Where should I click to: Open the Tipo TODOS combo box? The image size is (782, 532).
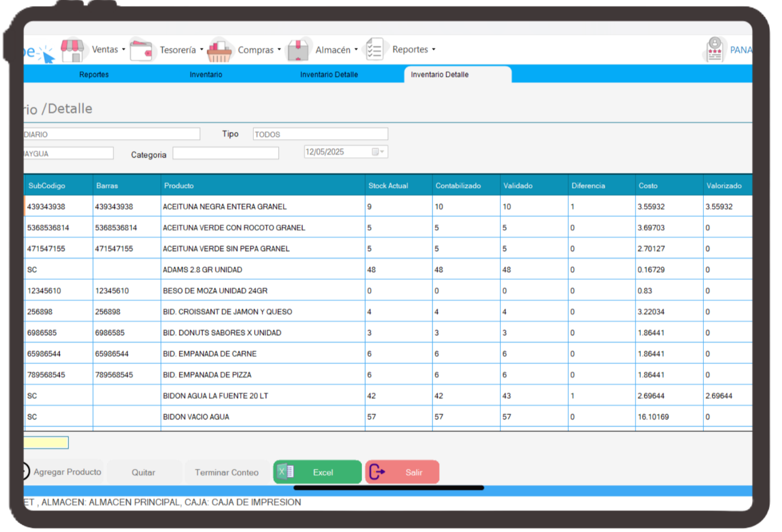[320, 135]
